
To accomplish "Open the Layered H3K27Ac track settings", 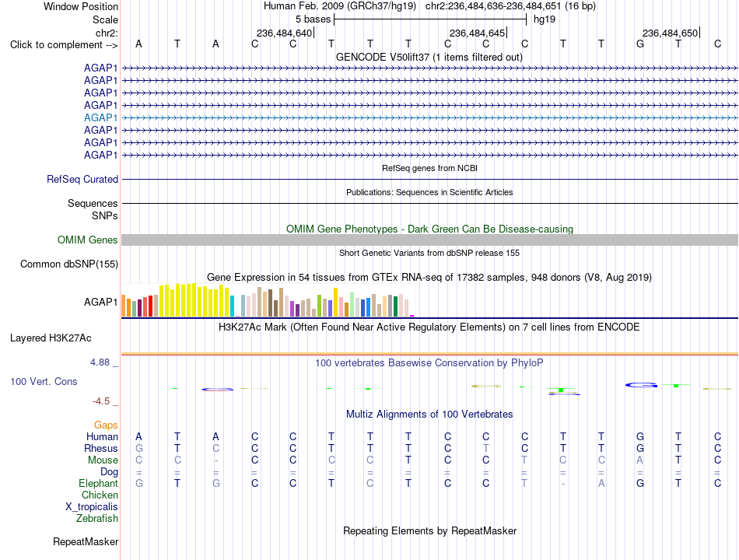I will click(51, 338).
